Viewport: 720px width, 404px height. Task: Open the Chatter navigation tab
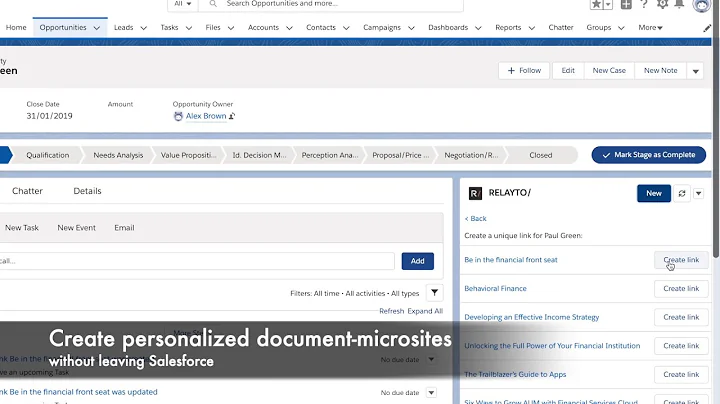(x=561, y=28)
